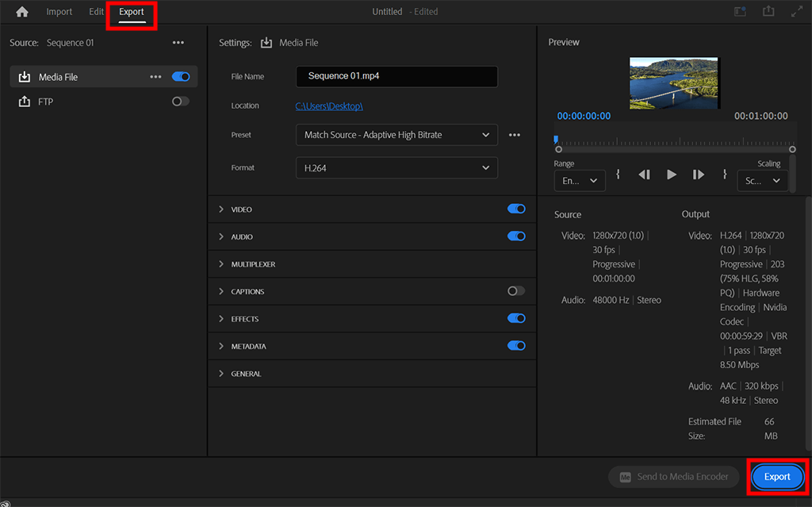Switch to the Import tab

tap(59, 11)
